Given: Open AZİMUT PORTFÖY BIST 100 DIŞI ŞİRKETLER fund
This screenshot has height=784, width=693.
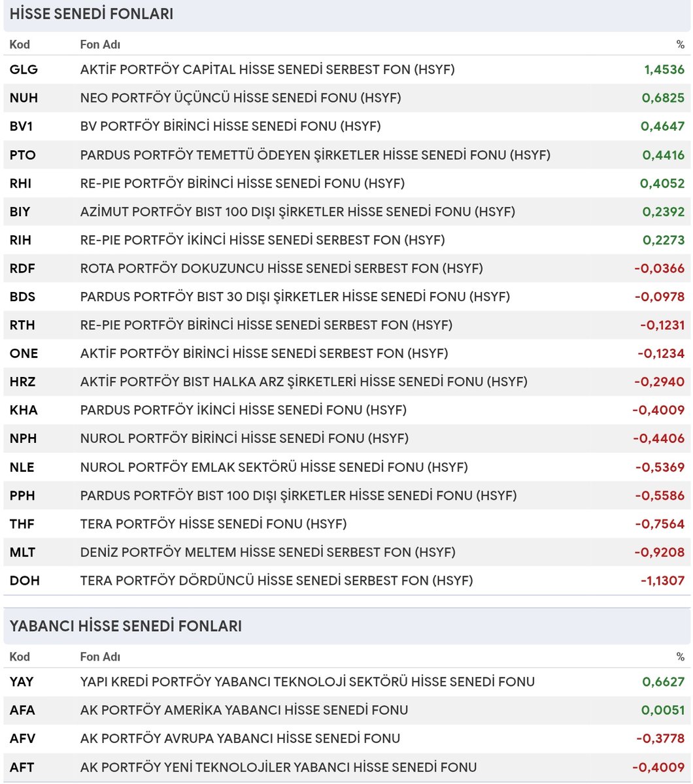Looking at the screenshot, I should [x=297, y=212].
